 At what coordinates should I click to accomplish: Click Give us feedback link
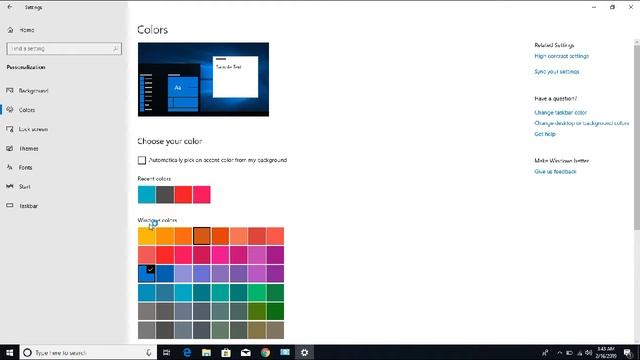pyautogui.click(x=555, y=171)
